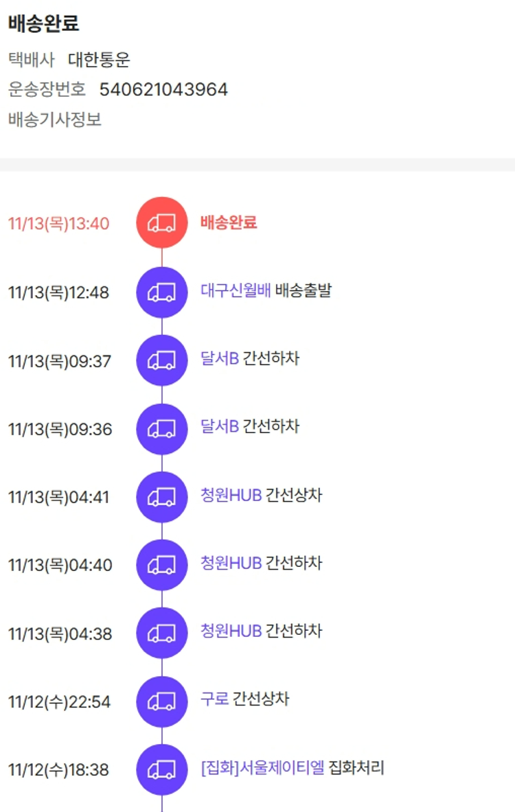The image size is (515, 812).
Task: Open 청원HUB link at 04:41
Action: pos(231,495)
